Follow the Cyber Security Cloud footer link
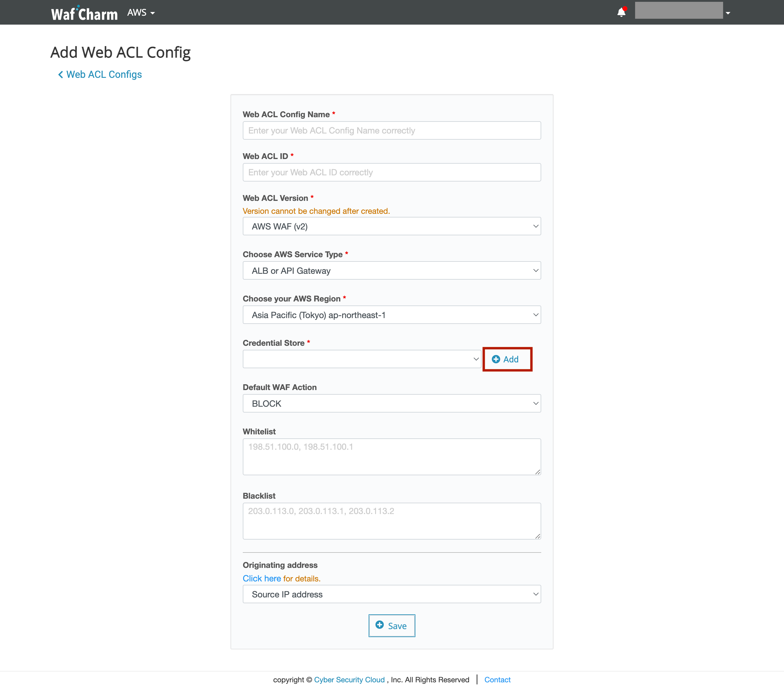784x686 pixels. click(349, 680)
